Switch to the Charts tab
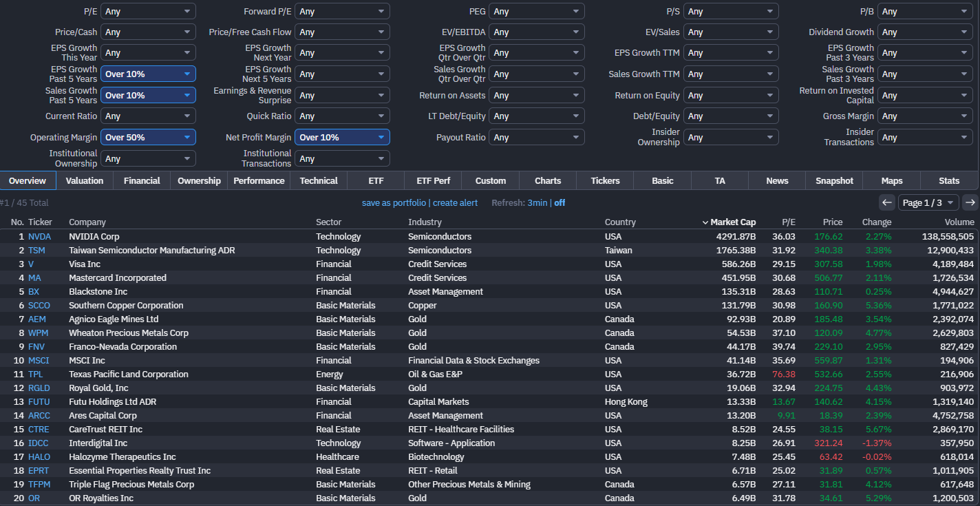 548,180
